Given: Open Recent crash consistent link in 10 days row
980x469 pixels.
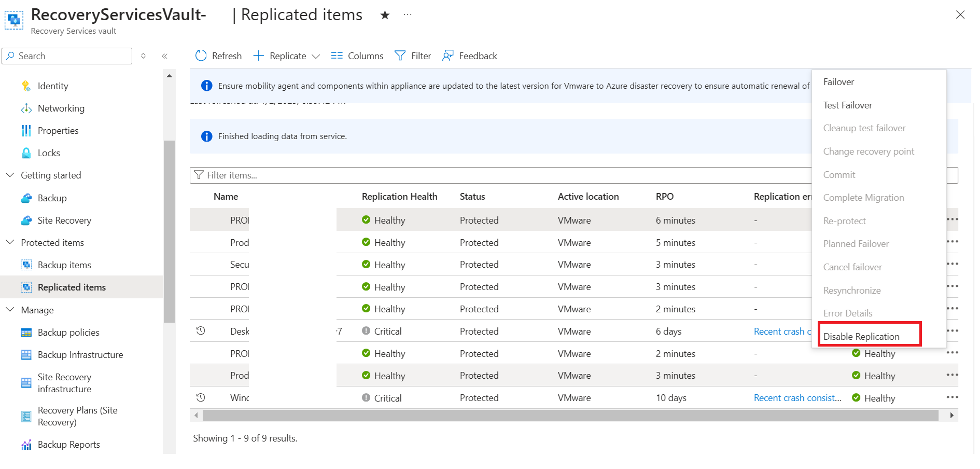Looking at the screenshot, I should tap(797, 398).
